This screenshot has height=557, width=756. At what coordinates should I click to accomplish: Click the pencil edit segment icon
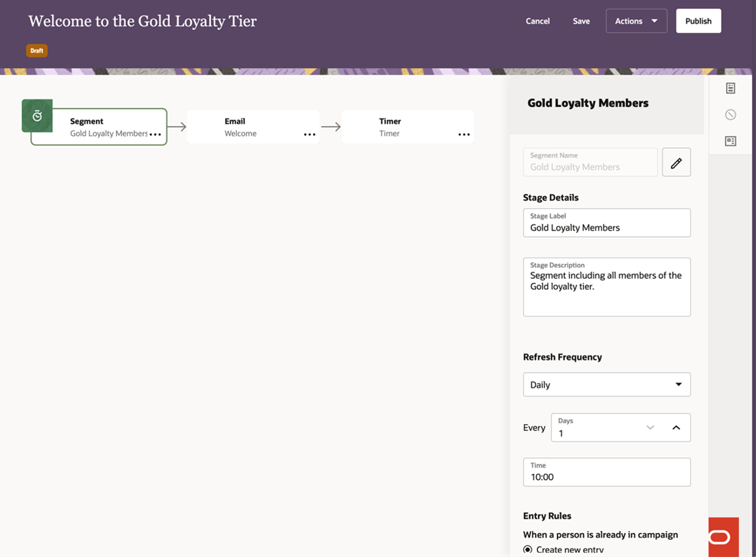pos(676,162)
